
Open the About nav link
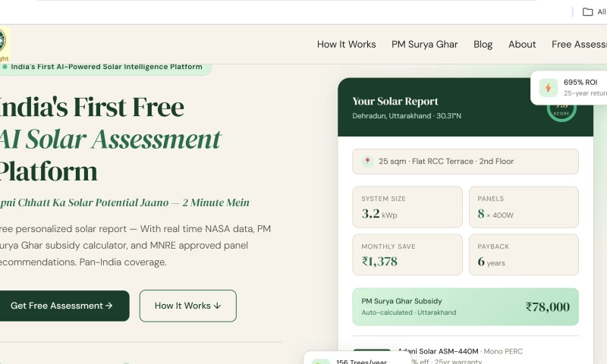tap(522, 45)
